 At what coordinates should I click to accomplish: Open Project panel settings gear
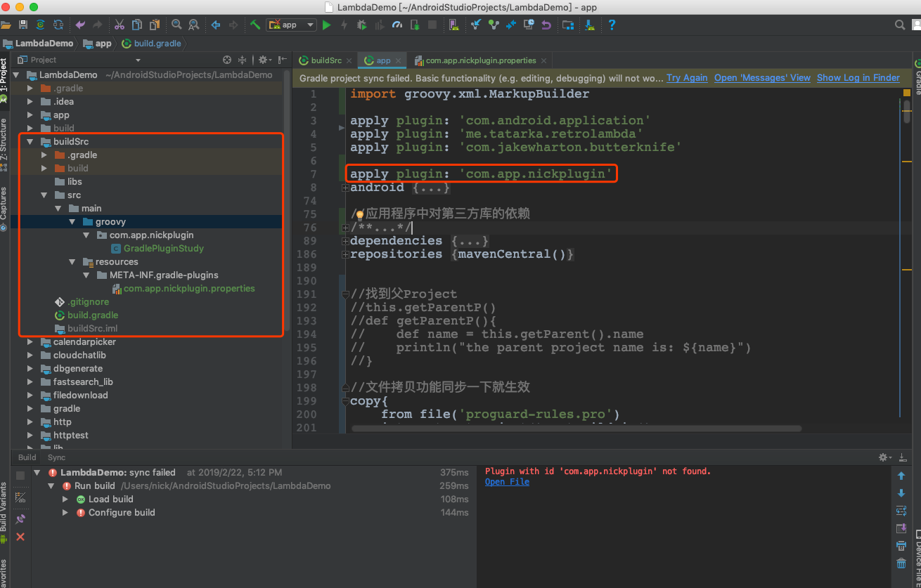click(x=264, y=60)
